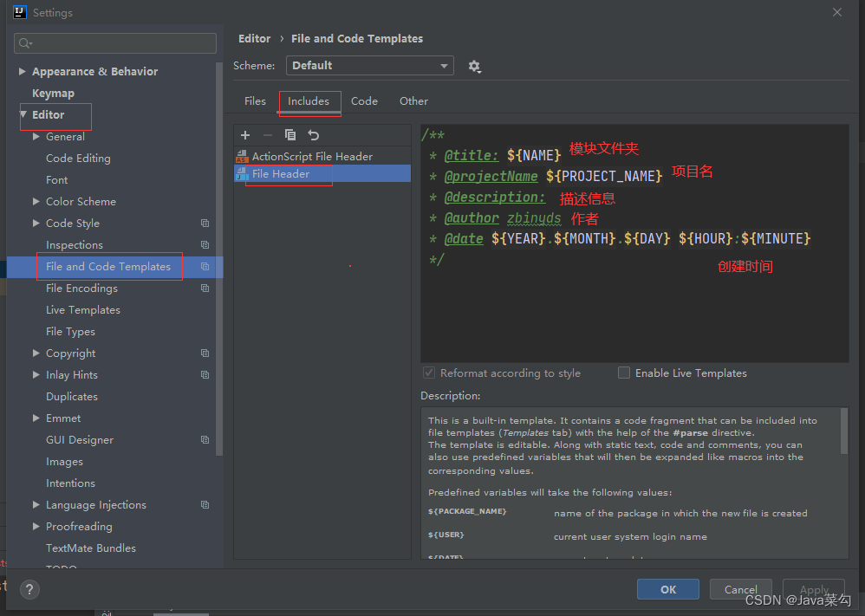The height and width of the screenshot is (616, 865).
Task: Open Inspections settings
Action: tap(75, 245)
